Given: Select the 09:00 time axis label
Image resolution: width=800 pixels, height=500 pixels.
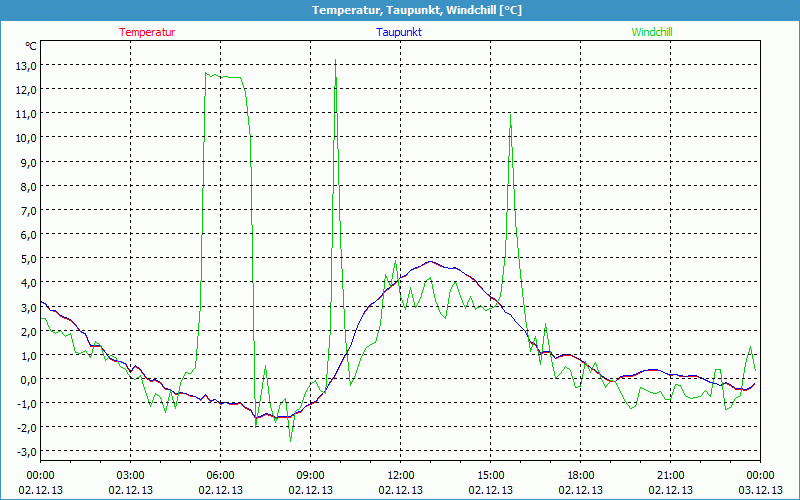Looking at the screenshot, I should tap(310, 474).
